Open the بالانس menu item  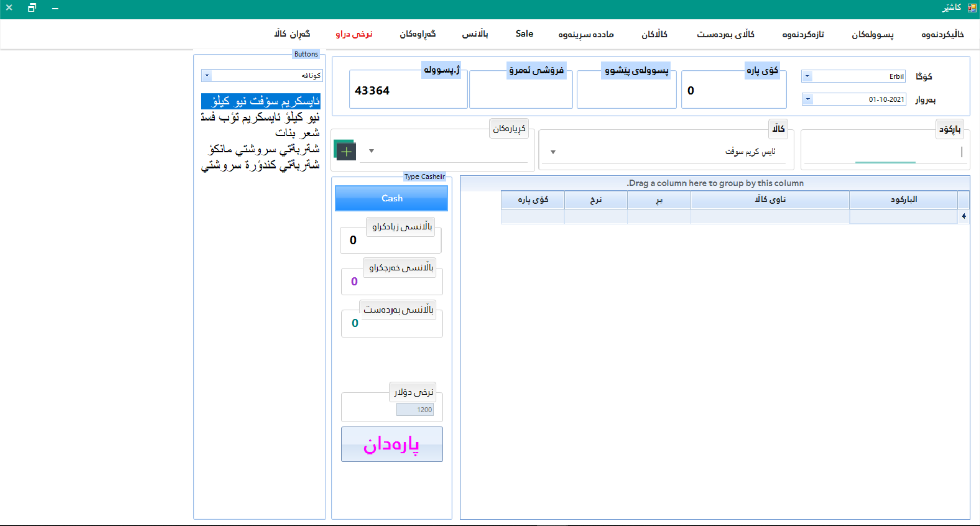click(x=476, y=34)
